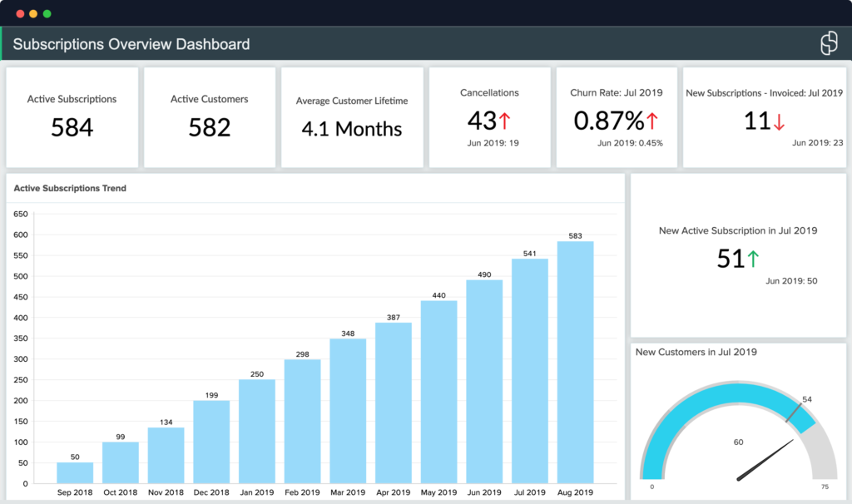The height and width of the screenshot is (504, 852).
Task: Click the red downward arrow beside New Subscriptions 11
Action: [779, 121]
